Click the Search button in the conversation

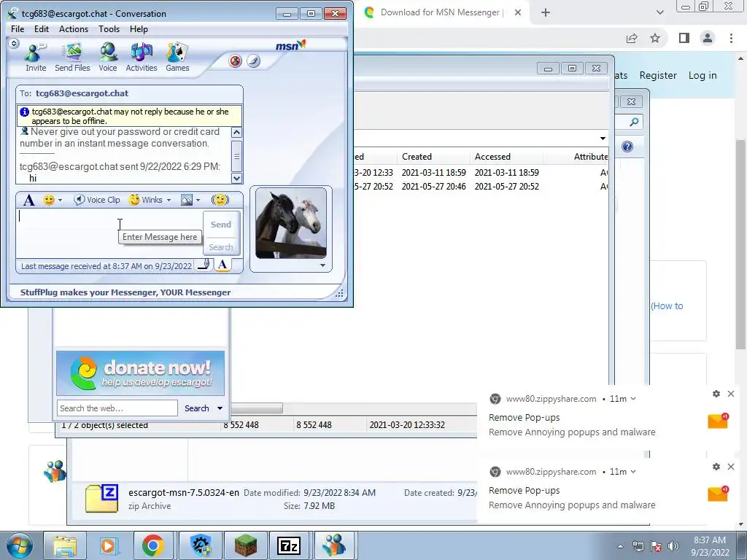(221, 247)
